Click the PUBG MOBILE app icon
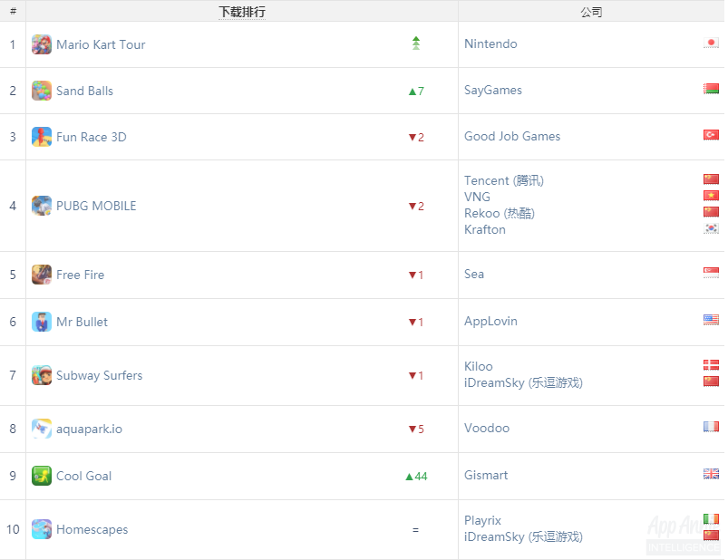The height and width of the screenshot is (560, 728). click(x=42, y=206)
